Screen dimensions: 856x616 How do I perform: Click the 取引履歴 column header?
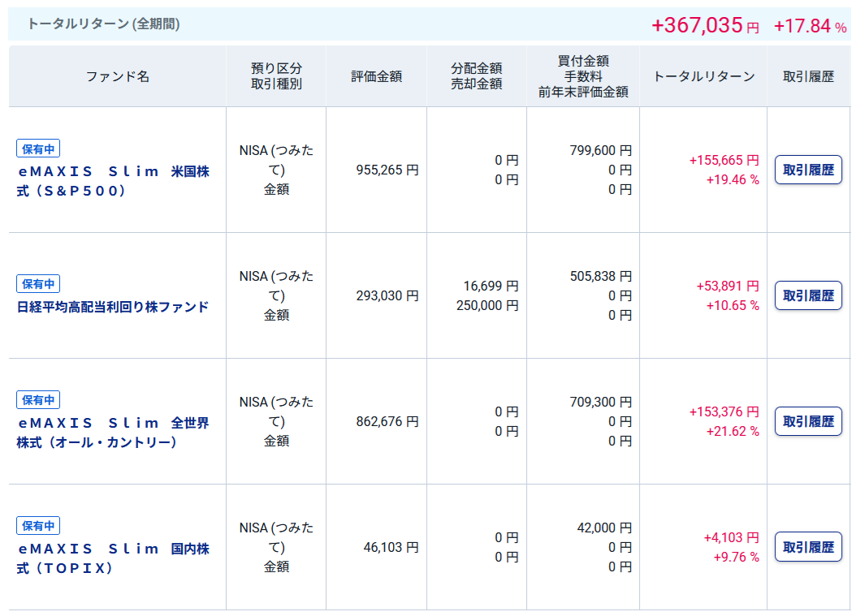tap(808, 76)
